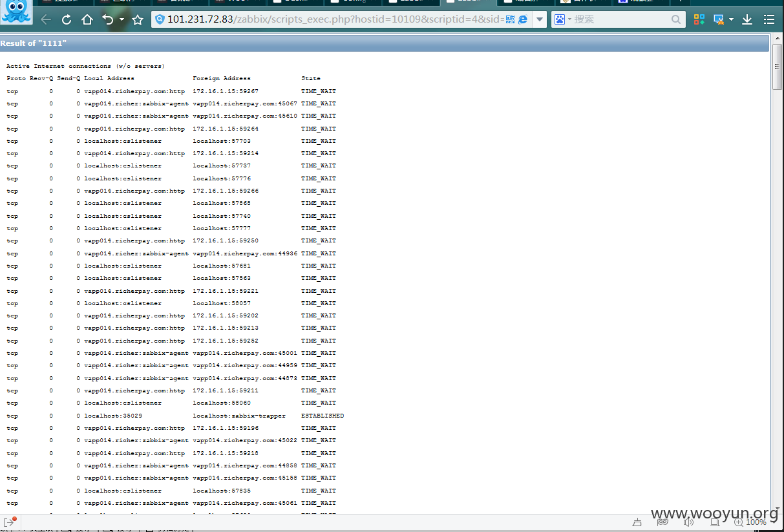
Task: Click foreign address 172.16.1.15:59267
Action: point(226,91)
